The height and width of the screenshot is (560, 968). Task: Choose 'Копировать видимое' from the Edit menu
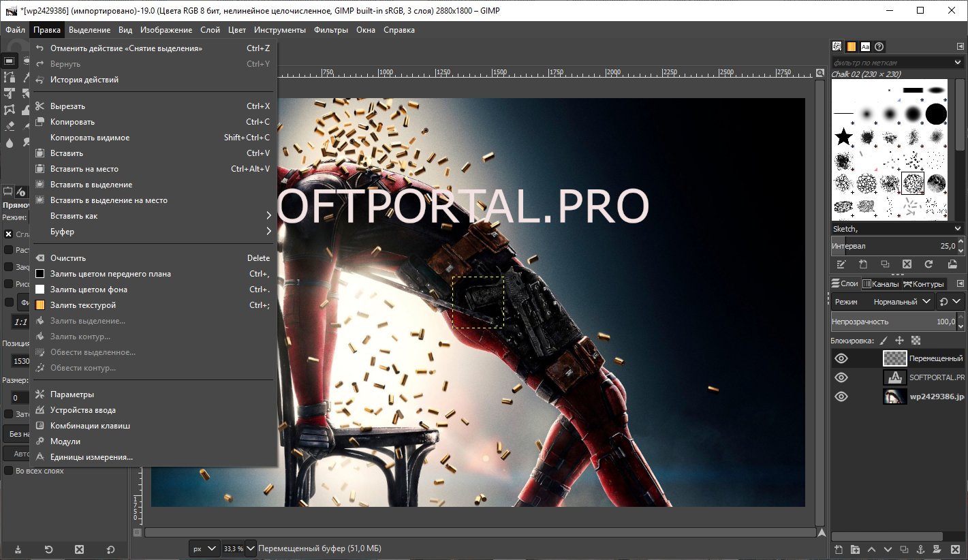[90, 138]
